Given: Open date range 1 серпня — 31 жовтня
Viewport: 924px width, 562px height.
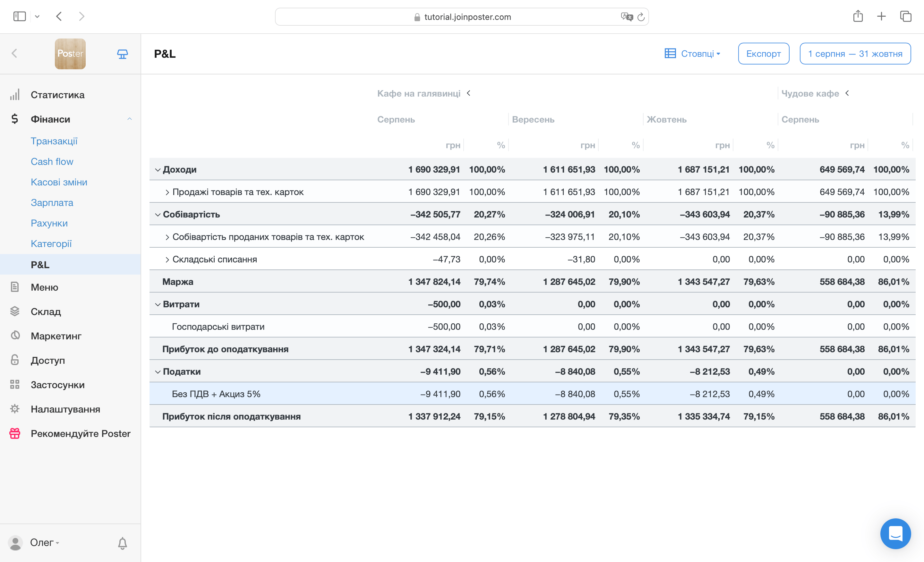Looking at the screenshot, I should pos(855,54).
